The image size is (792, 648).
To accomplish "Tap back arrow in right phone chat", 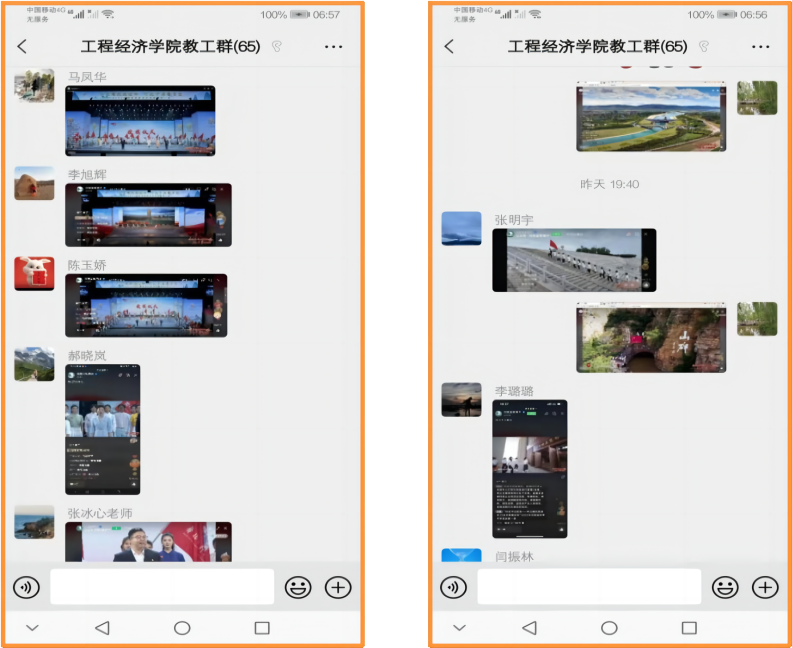I will pyautogui.click(x=449, y=47).
